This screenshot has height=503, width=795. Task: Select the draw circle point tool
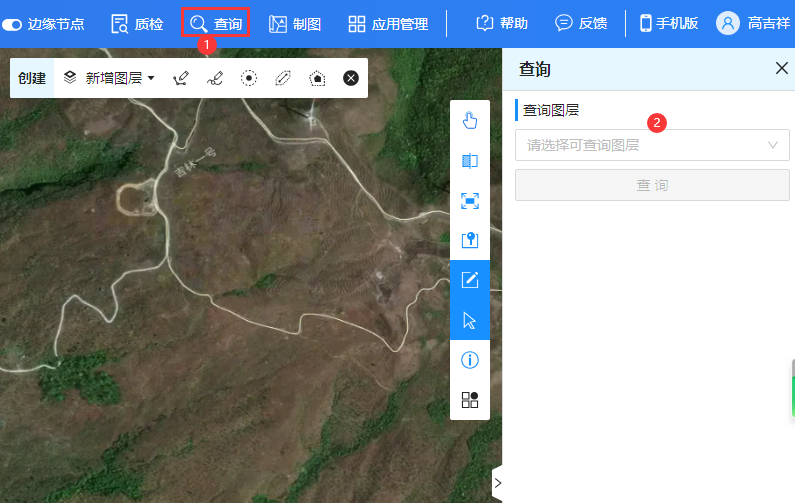click(248, 78)
